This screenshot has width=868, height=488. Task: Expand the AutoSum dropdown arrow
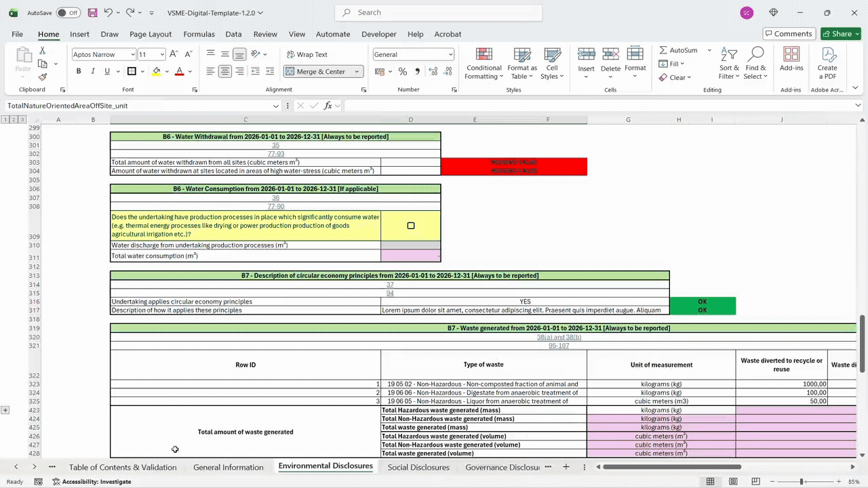(709, 50)
